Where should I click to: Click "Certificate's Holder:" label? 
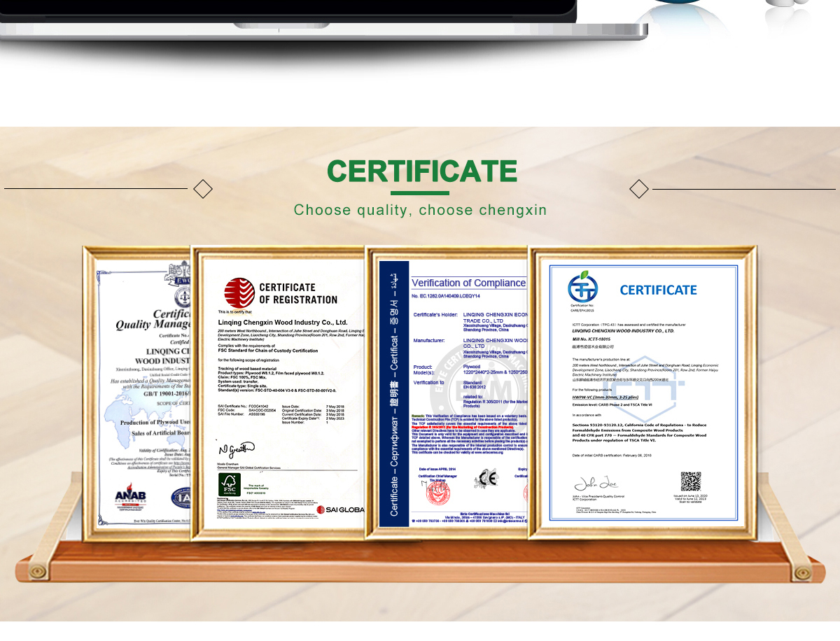click(x=435, y=314)
